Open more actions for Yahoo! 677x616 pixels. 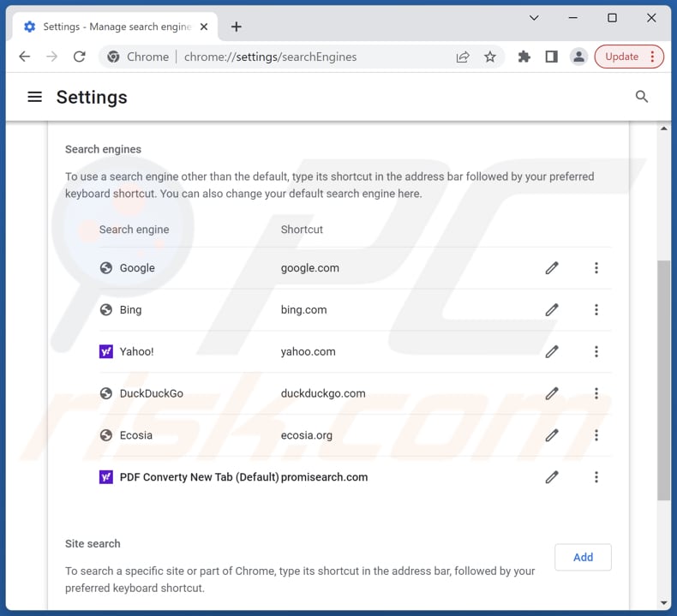[x=596, y=352]
